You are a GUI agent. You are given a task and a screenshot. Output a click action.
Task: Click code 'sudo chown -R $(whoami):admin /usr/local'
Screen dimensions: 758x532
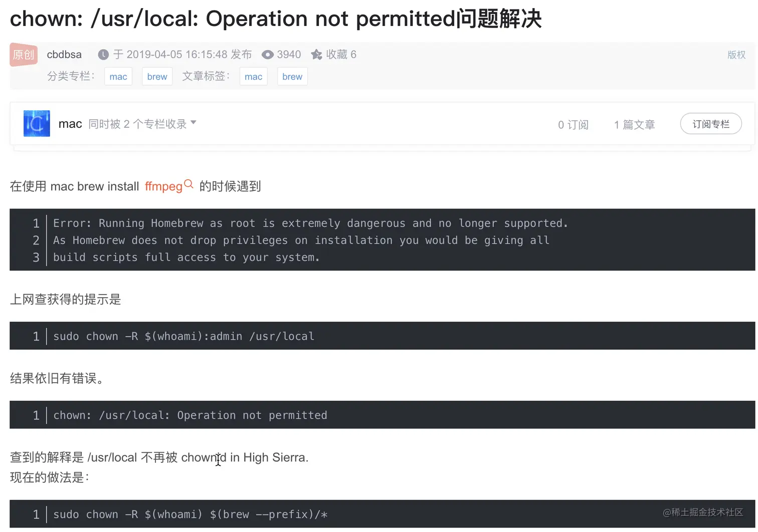184,336
